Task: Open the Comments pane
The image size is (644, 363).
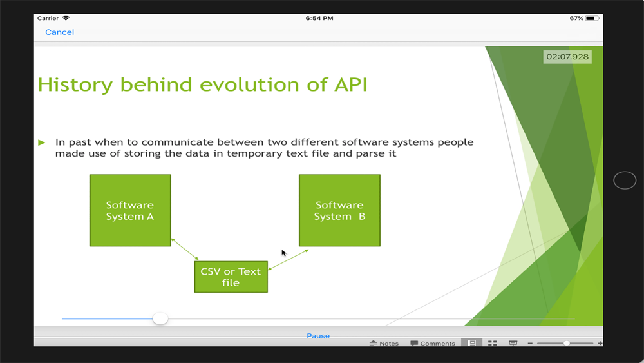Action: pyautogui.click(x=433, y=343)
